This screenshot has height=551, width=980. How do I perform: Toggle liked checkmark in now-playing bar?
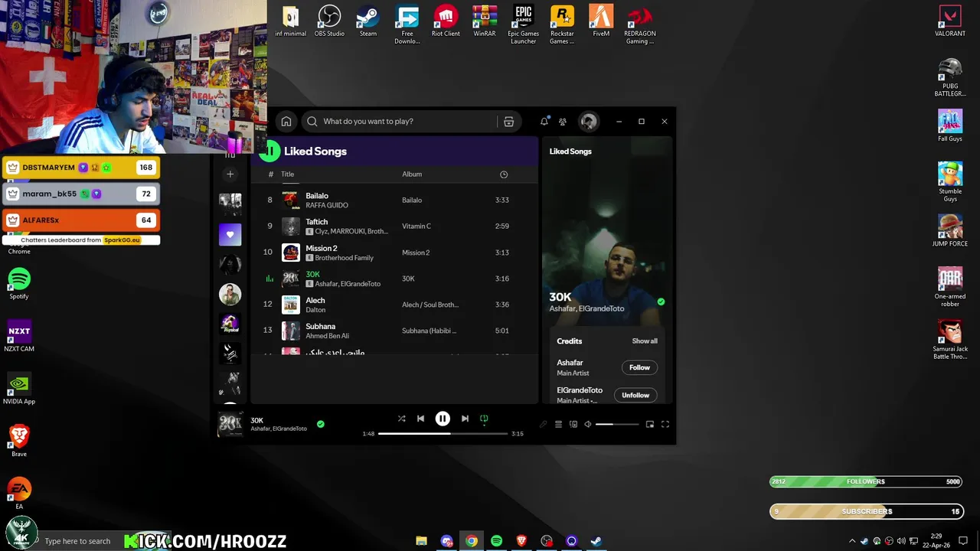[320, 423]
